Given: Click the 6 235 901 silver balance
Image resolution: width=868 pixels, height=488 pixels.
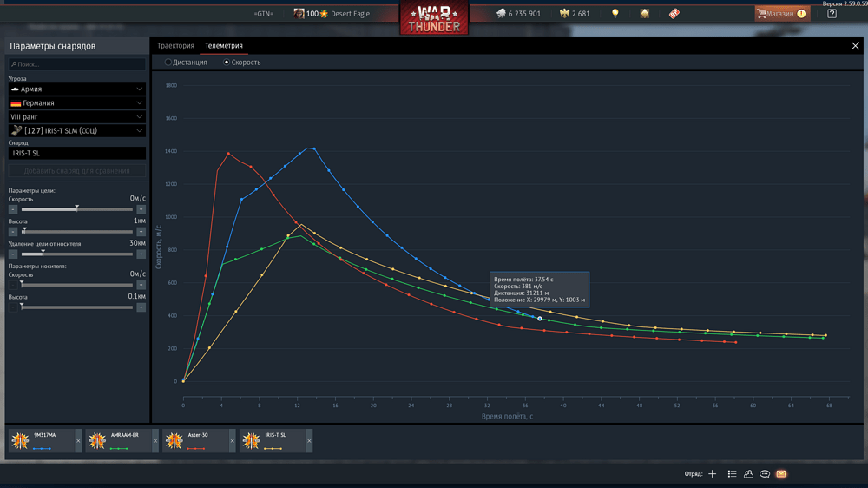Looking at the screenshot, I should [524, 14].
